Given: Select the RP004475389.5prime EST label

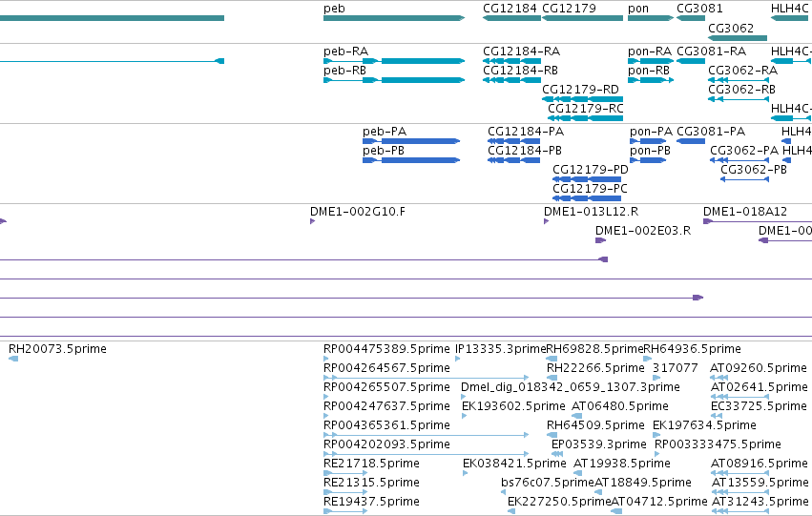Looking at the screenshot, I should (386, 349).
